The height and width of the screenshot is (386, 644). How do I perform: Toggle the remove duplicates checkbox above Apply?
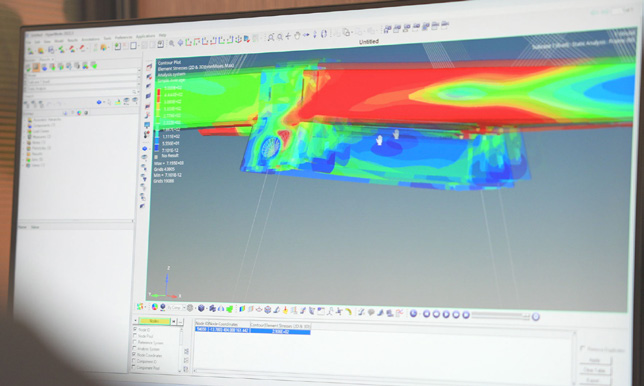[582, 348]
